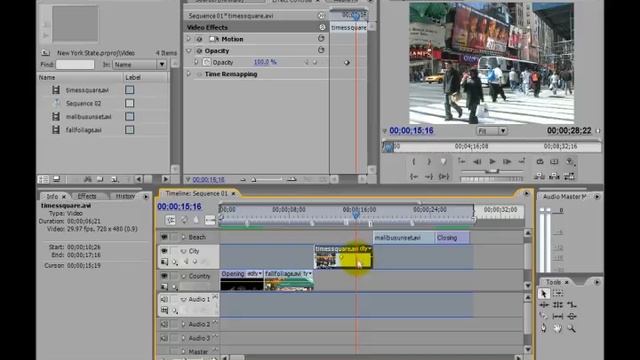
Task: Open Set Display Style for City track
Action: point(164,262)
